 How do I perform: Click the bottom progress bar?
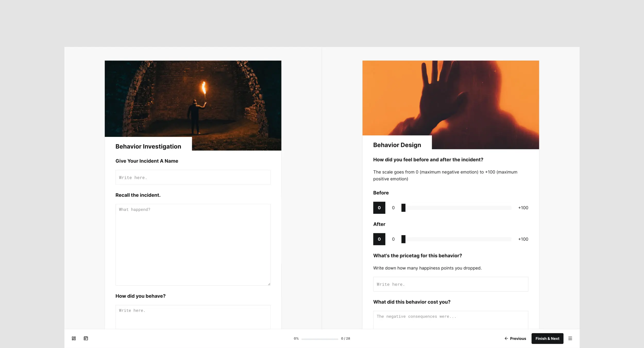click(x=320, y=339)
